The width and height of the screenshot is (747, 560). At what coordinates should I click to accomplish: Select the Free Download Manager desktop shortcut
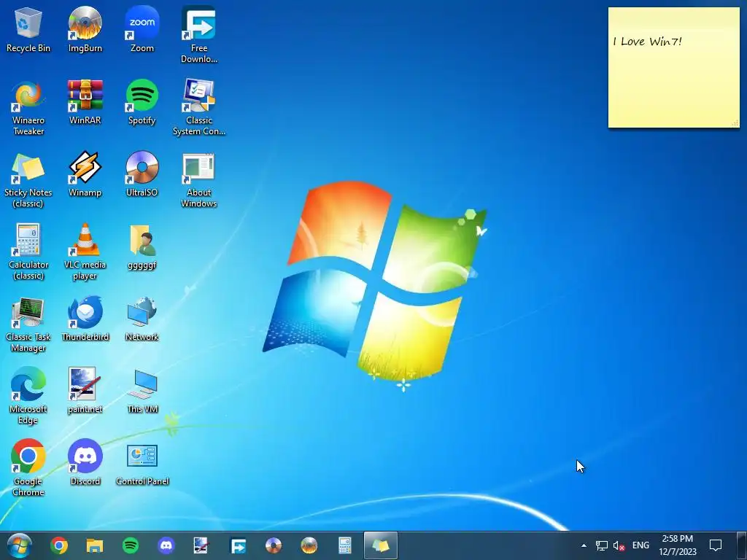[x=198, y=34]
